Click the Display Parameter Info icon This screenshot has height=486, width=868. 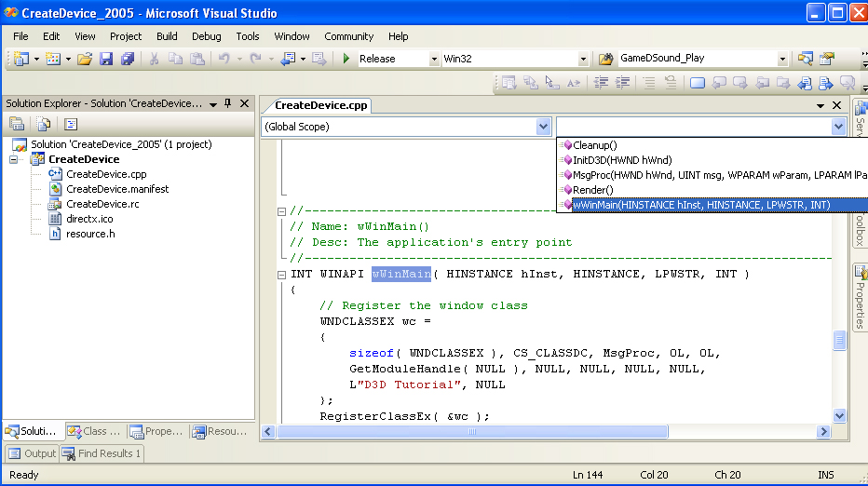click(530, 83)
